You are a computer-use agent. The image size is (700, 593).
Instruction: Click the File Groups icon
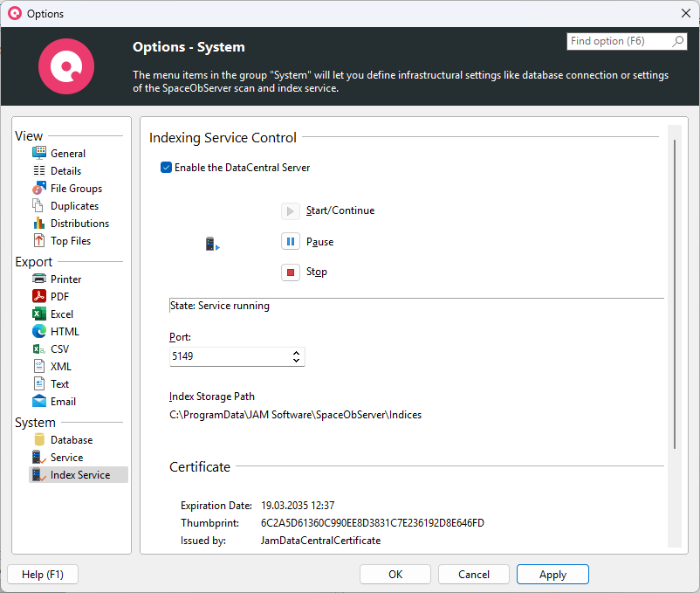point(39,188)
